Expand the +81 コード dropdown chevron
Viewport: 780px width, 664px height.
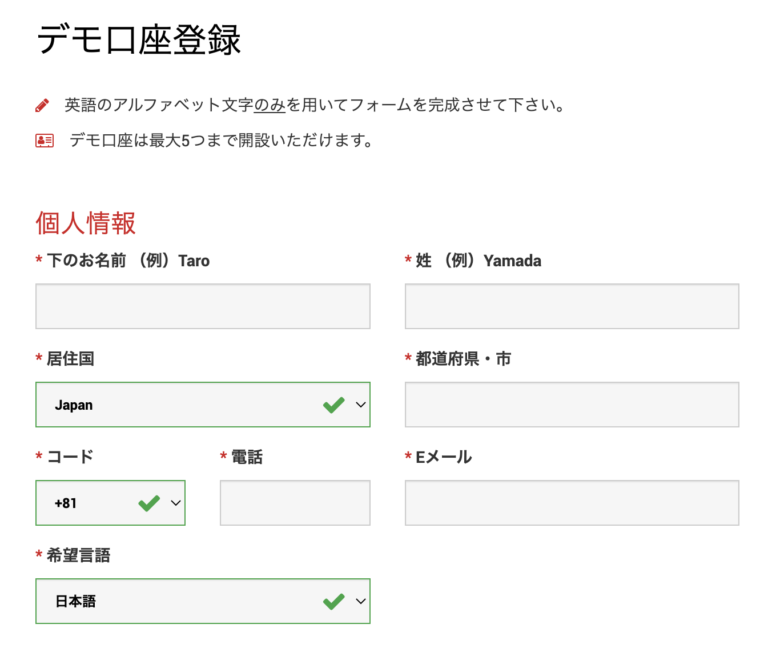pyautogui.click(x=176, y=503)
